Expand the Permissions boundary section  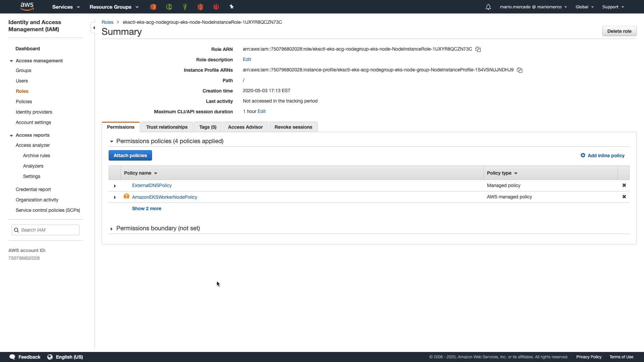coord(111,229)
